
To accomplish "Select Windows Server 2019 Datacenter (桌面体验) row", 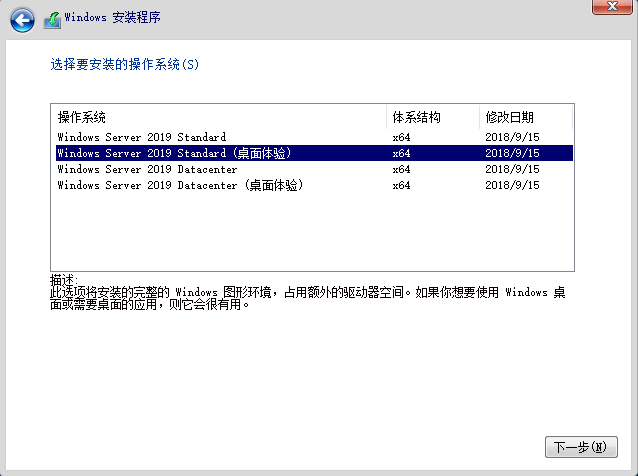I will (314, 185).
